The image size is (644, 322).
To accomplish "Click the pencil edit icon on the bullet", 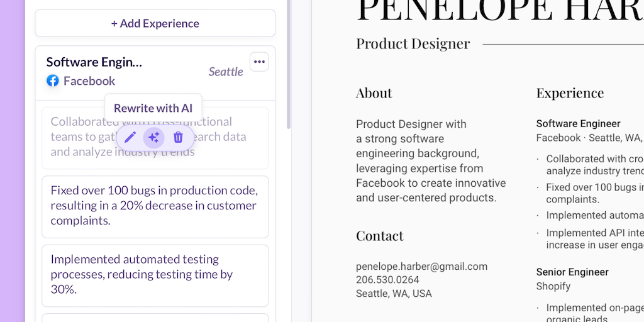I will point(130,137).
